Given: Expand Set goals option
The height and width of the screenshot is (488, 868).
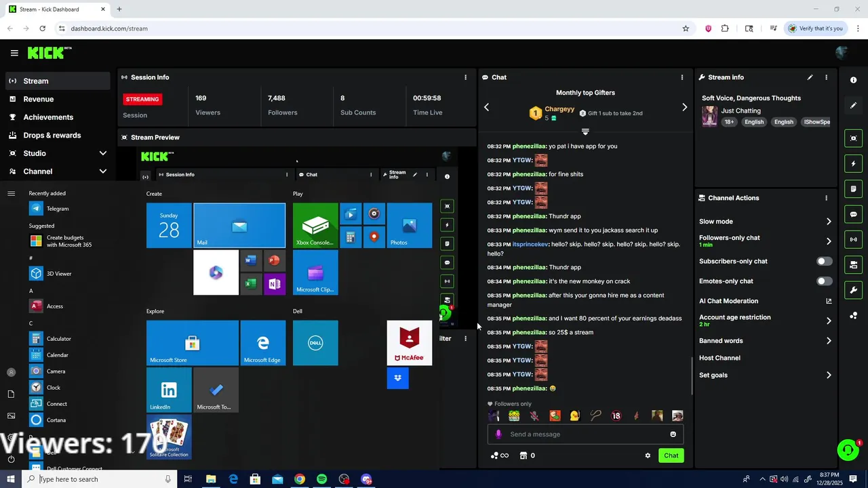Looking at the screenshot, I should pos(829,375).
